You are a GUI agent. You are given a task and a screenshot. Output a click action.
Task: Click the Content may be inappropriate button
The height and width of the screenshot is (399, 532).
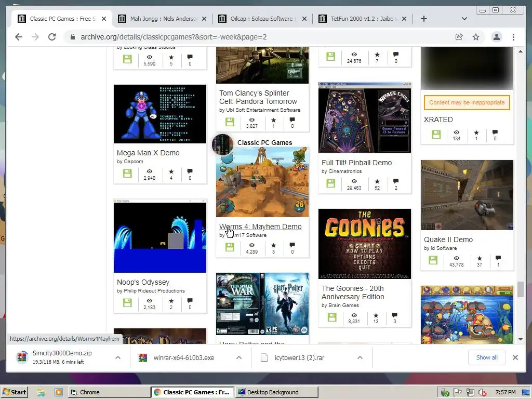(x=467, y=102)
